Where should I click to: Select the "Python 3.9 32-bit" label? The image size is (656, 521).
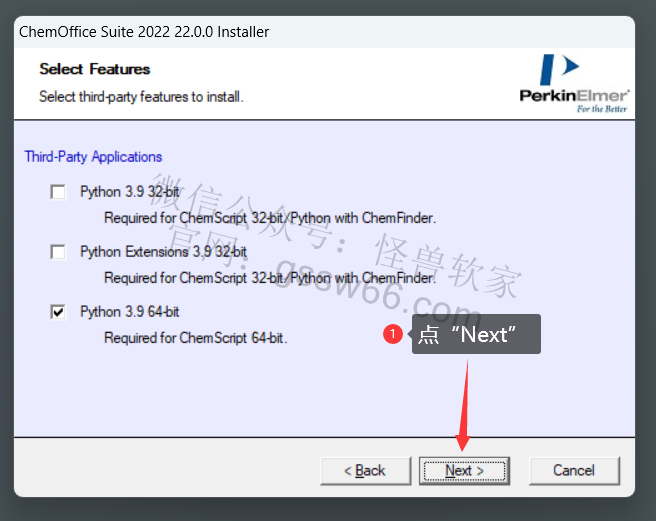(x=130, y=192)
